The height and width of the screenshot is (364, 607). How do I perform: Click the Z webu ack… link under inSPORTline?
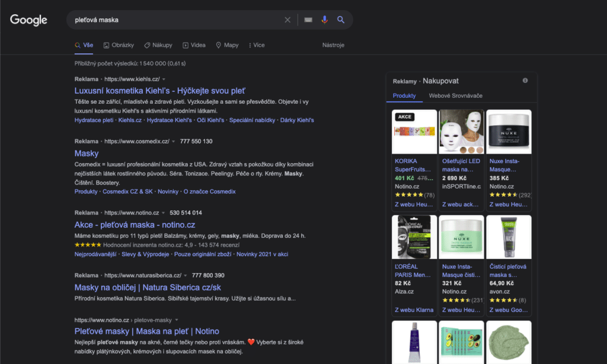pos(460,205)
